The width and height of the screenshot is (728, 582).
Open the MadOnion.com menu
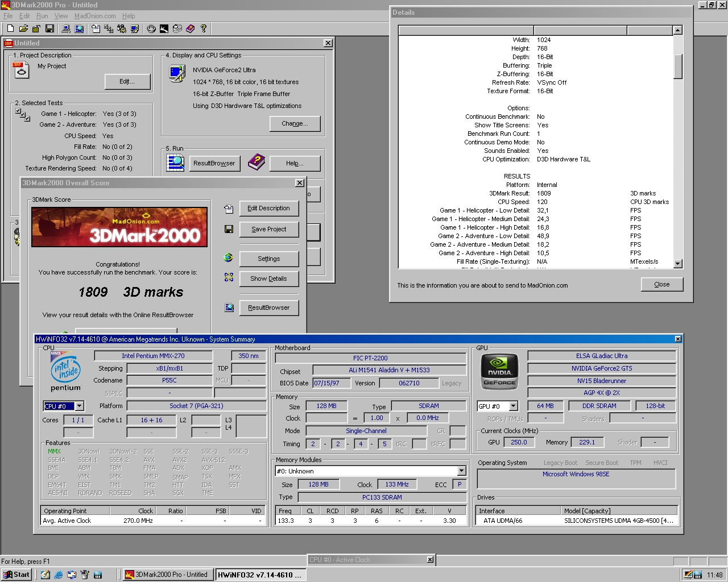(95, 16)
